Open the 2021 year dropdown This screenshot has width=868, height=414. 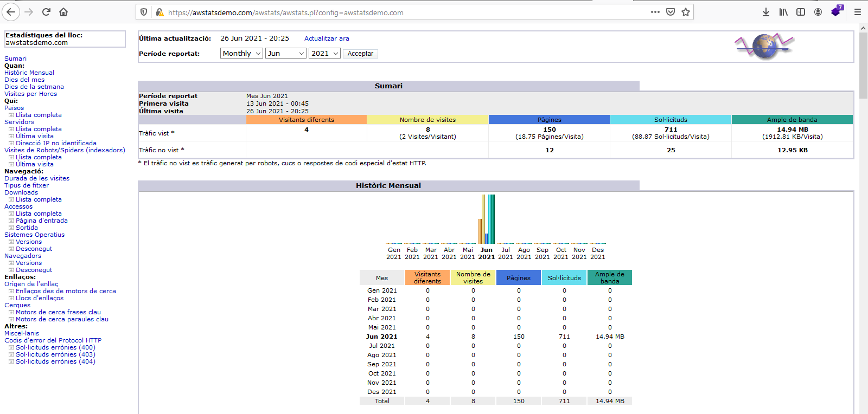coord(324,53)
